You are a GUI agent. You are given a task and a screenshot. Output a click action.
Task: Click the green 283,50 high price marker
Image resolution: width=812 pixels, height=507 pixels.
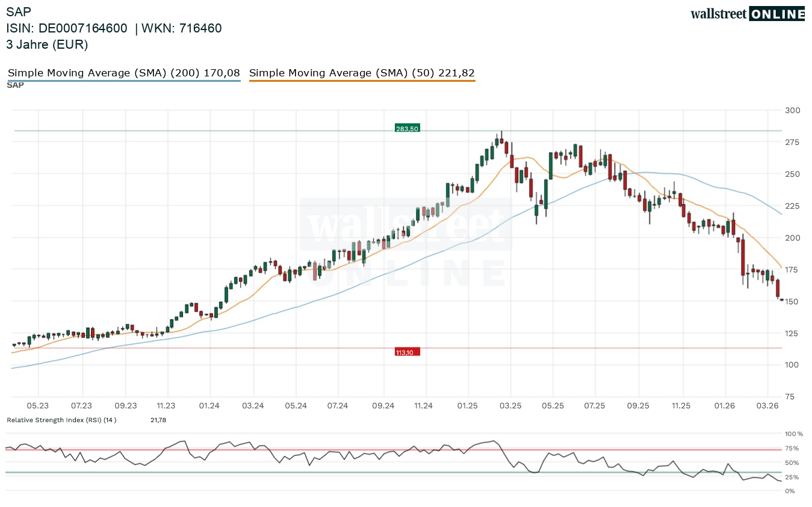click(407, 128)
